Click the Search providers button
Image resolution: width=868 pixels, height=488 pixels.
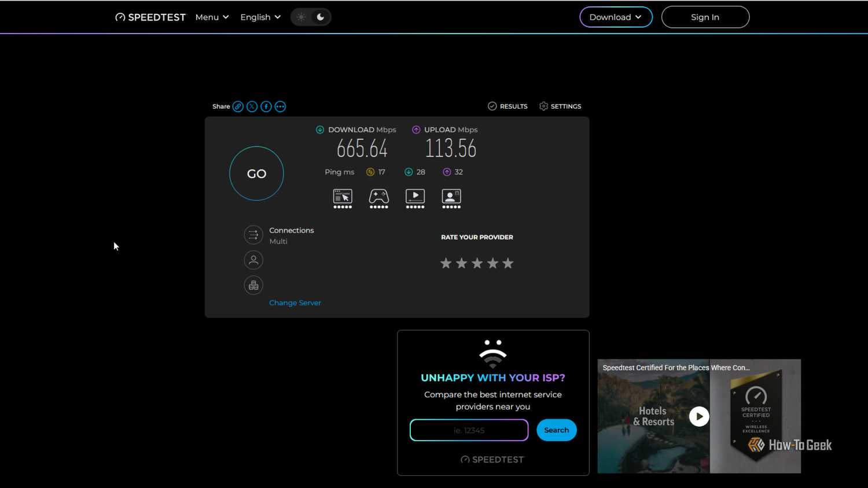tap(557, 430)
